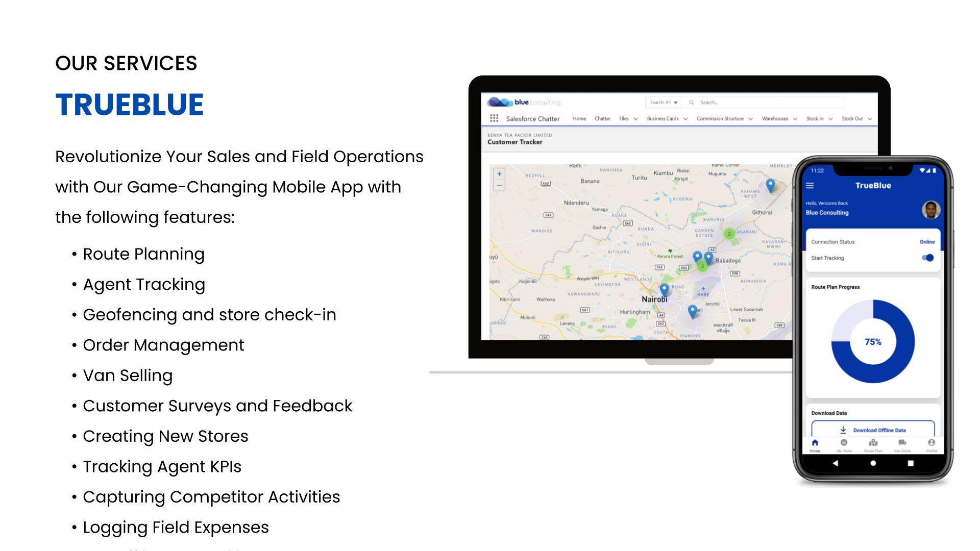The image size is (980, 551).
Task: Expand the Files menu chevron
Action: pos(635,119)
